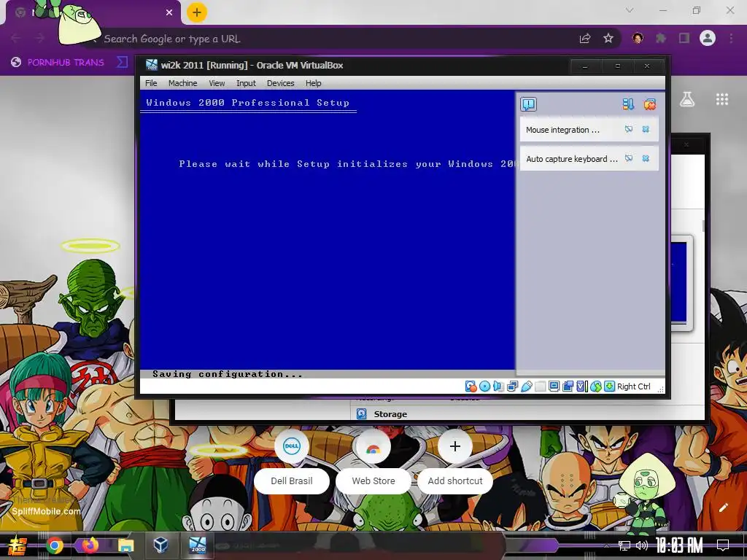Viewport: 747px width, 560px height.
Task: Click the hard disk activity status icon
Action: click(471, 386)
